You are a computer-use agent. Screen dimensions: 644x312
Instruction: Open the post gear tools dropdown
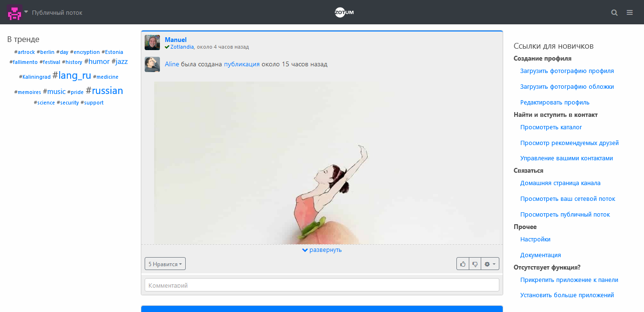tap(490, 264)
